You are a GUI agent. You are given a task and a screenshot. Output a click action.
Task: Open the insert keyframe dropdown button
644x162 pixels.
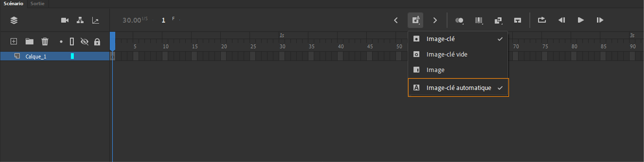[x=416, y=20]
